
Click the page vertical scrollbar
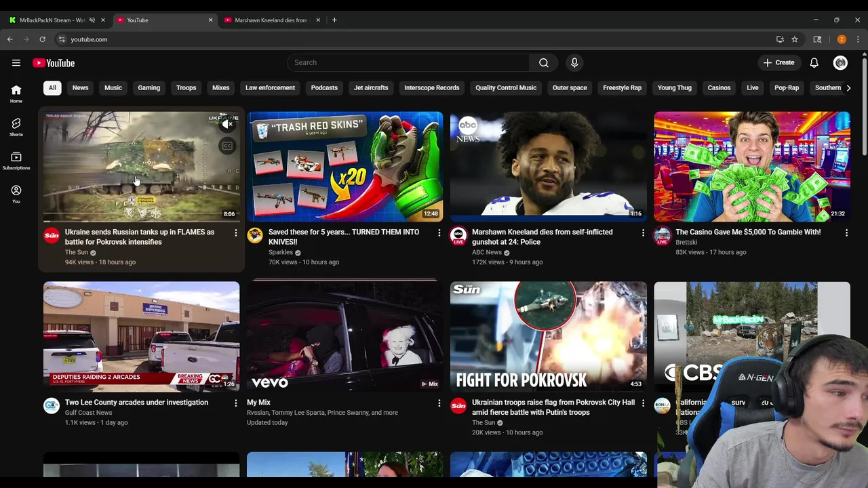tap(864, 108)
